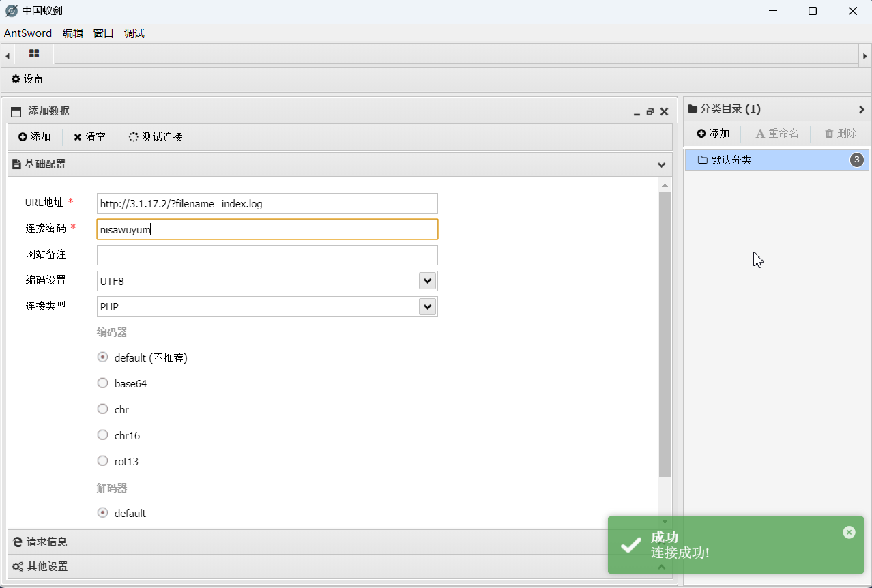Screen dimensions: 872x588
Task: Open the 连接类型 PHP dropdown
Action: click(x=427, y=306)
